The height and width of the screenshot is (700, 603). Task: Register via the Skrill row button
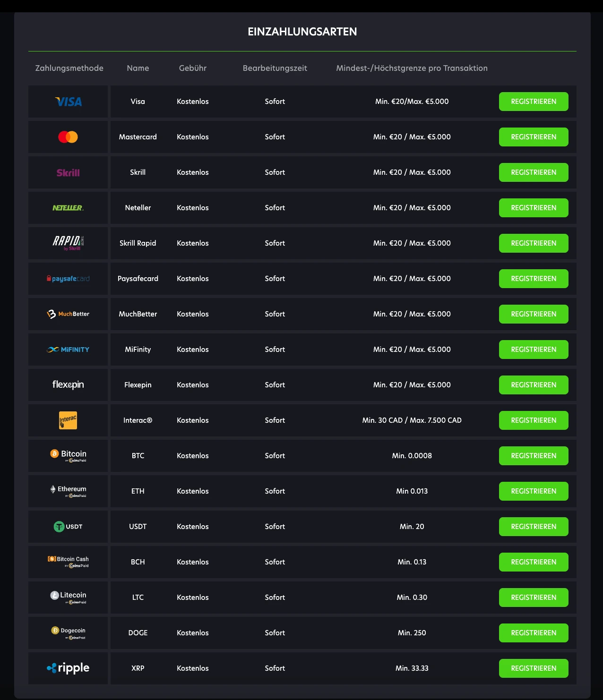[x=534, y=172]
